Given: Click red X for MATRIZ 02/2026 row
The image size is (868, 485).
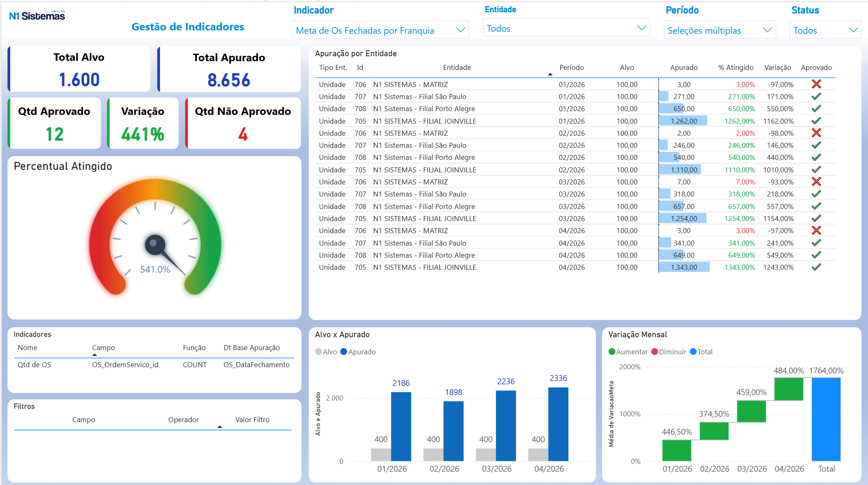Looking at the screenshot, I should 816,133.
